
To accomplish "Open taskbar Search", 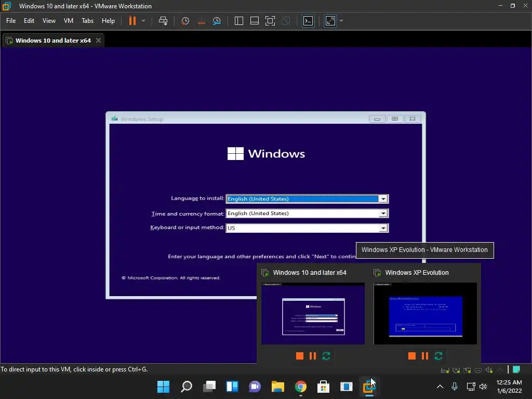I will pos(187,387).
